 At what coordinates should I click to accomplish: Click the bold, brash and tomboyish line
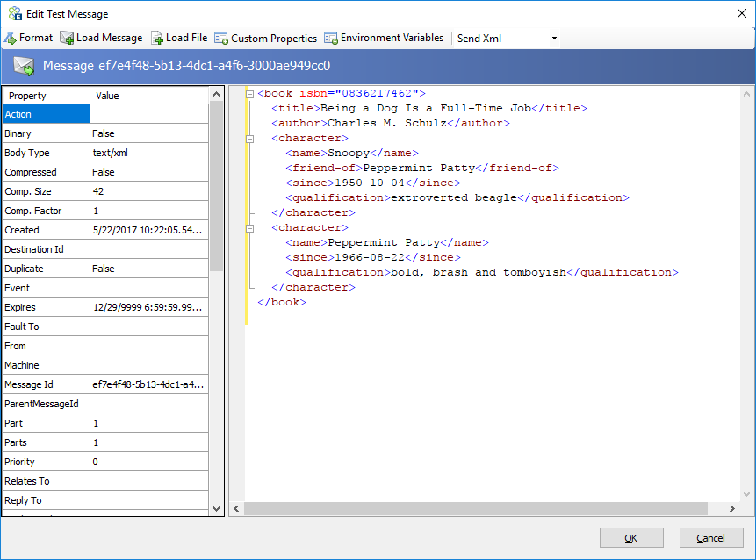click(482, 273)
